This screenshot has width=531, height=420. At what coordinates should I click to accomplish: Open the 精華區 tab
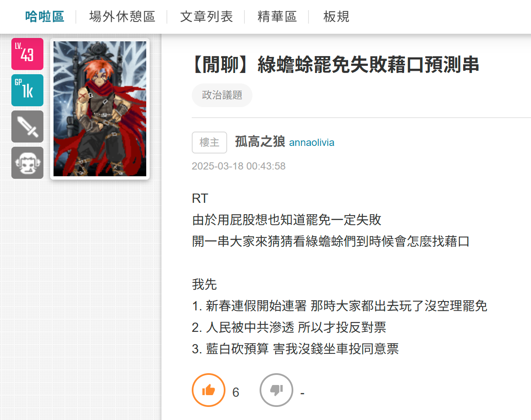[x=277, y=16]
